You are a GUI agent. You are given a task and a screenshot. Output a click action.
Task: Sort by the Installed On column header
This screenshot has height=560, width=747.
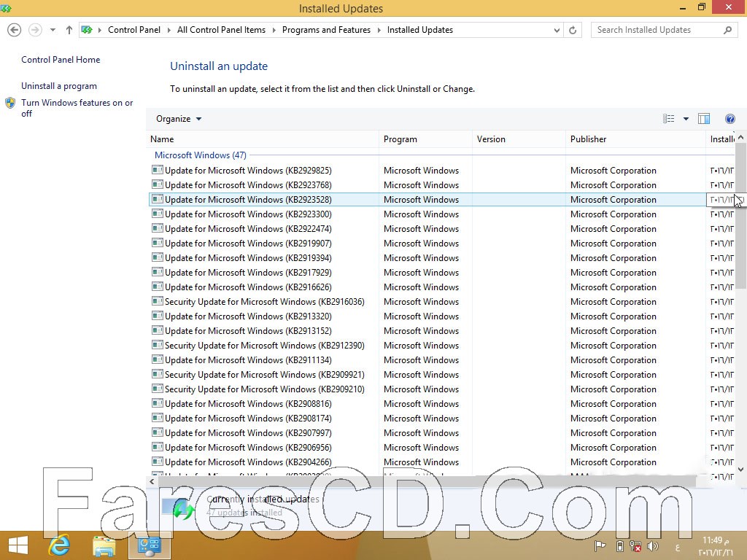click(720, 139)
